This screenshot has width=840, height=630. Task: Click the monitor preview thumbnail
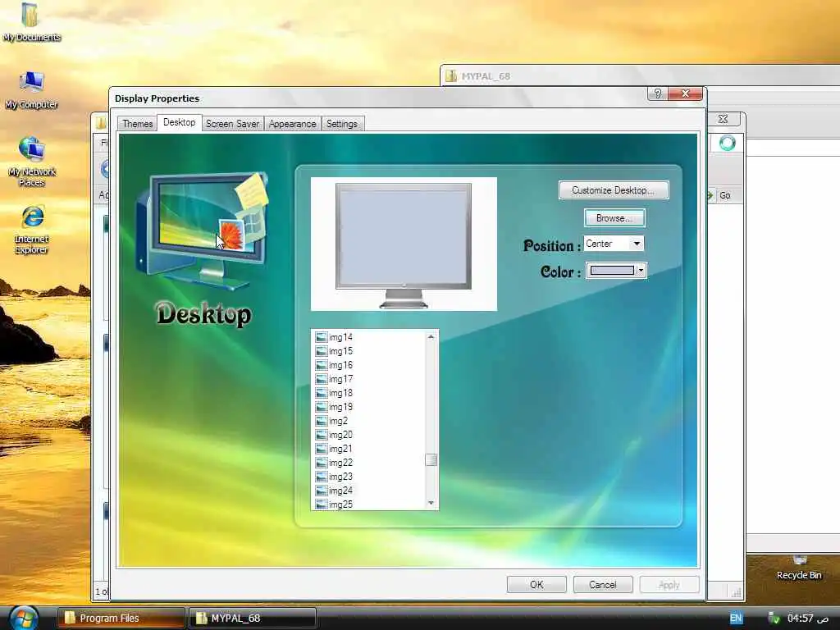404,244
